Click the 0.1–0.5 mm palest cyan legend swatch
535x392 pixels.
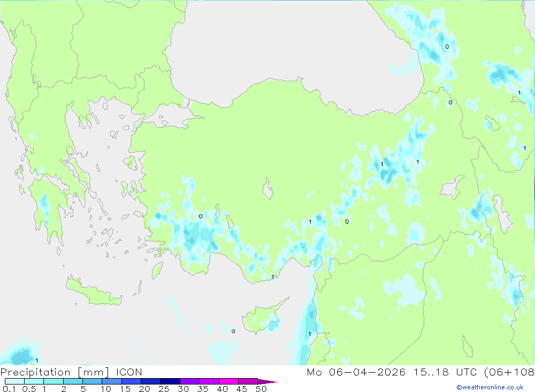point(14,381)
